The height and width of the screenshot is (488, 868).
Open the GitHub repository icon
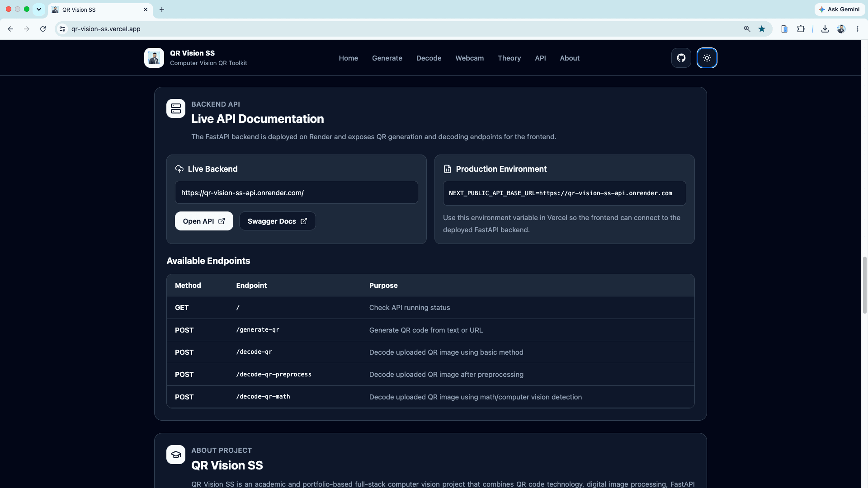tap(681, 58)
